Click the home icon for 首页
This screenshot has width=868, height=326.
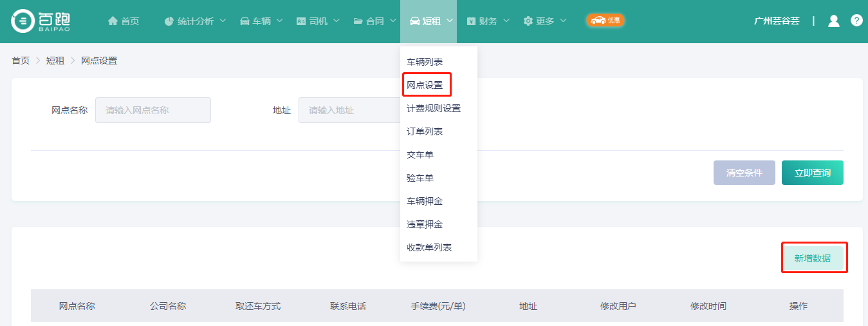point(113,21)
